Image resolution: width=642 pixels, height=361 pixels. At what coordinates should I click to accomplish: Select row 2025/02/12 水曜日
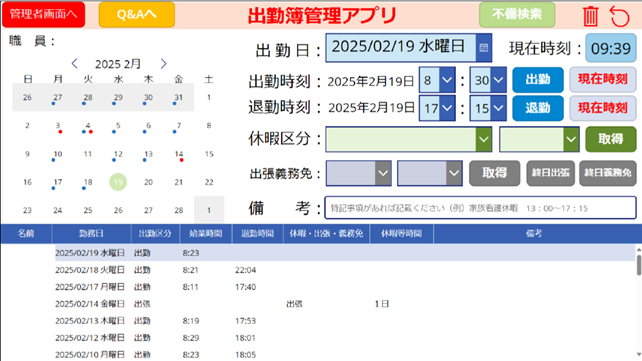(x=345, y=338)
